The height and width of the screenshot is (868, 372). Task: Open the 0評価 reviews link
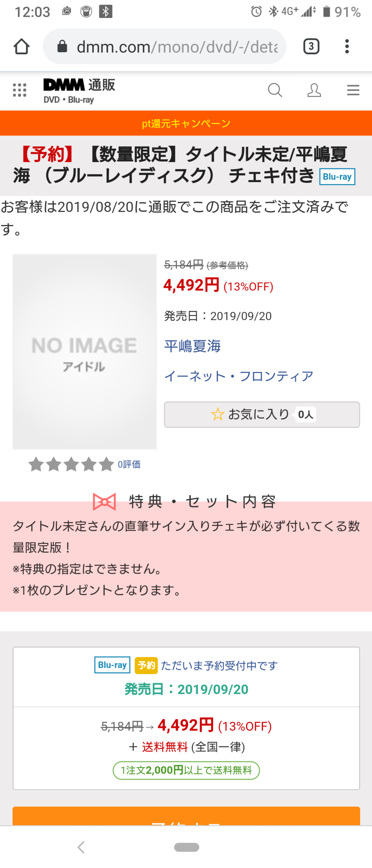129,464
